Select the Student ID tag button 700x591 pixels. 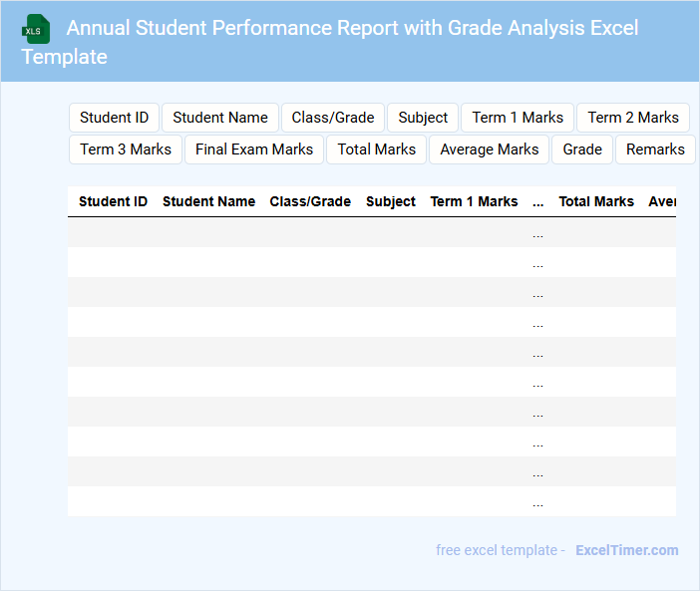[x=114, y=118]
